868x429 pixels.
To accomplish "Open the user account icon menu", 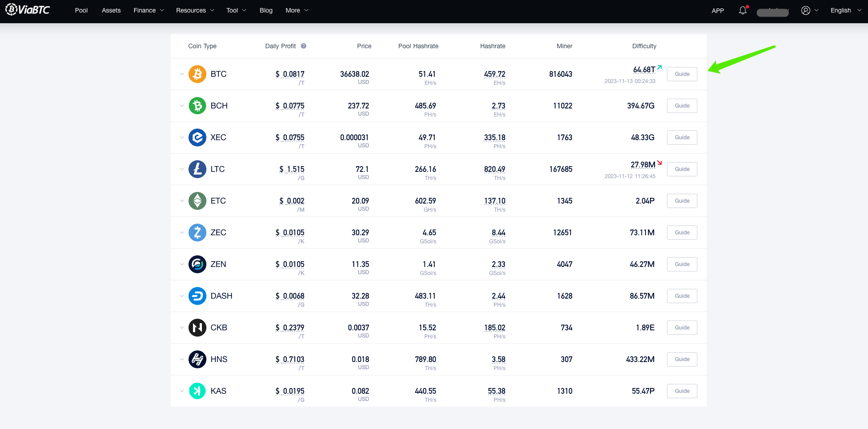I will [x=805, y=10].
